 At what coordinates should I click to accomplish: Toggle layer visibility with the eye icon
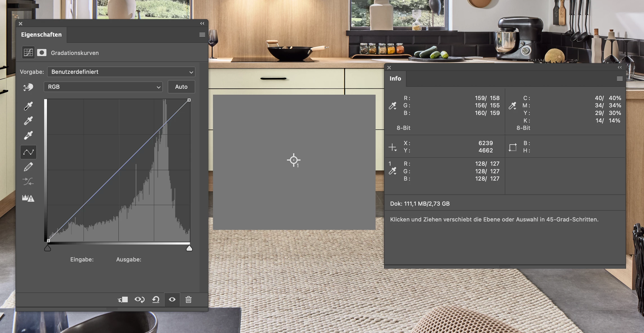tap(172, 299)
